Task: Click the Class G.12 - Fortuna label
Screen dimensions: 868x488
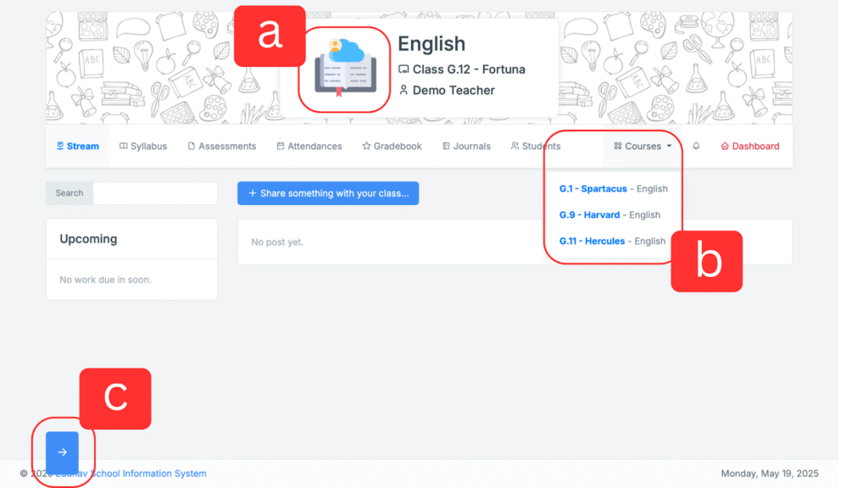Action: (468, 69)
